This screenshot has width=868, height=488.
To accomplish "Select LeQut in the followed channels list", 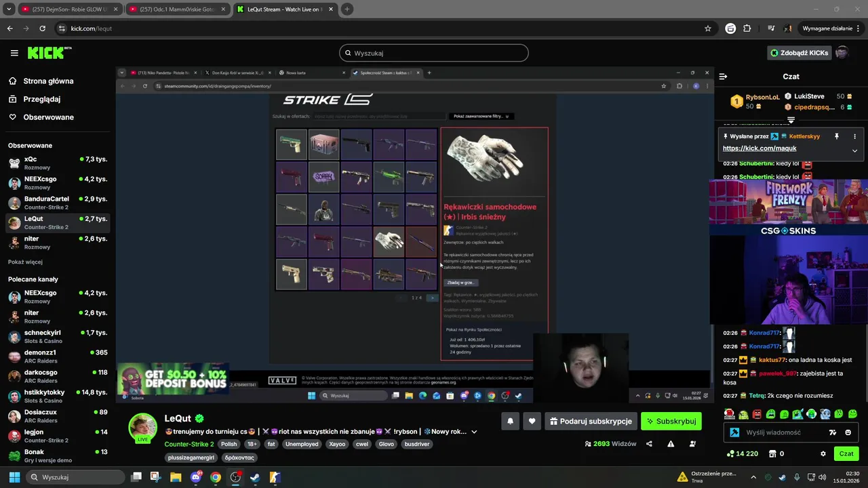I will pyautogui.click(x=58, y=223).
